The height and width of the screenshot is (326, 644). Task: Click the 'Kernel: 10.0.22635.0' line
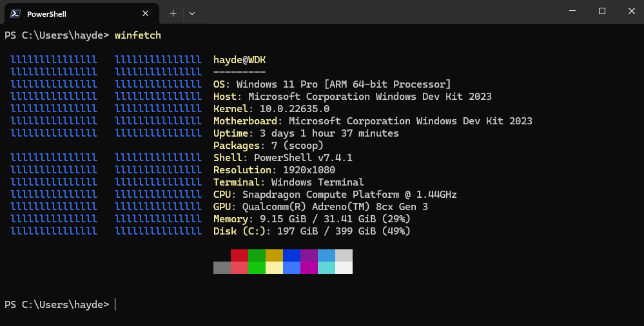coord(271,109)
